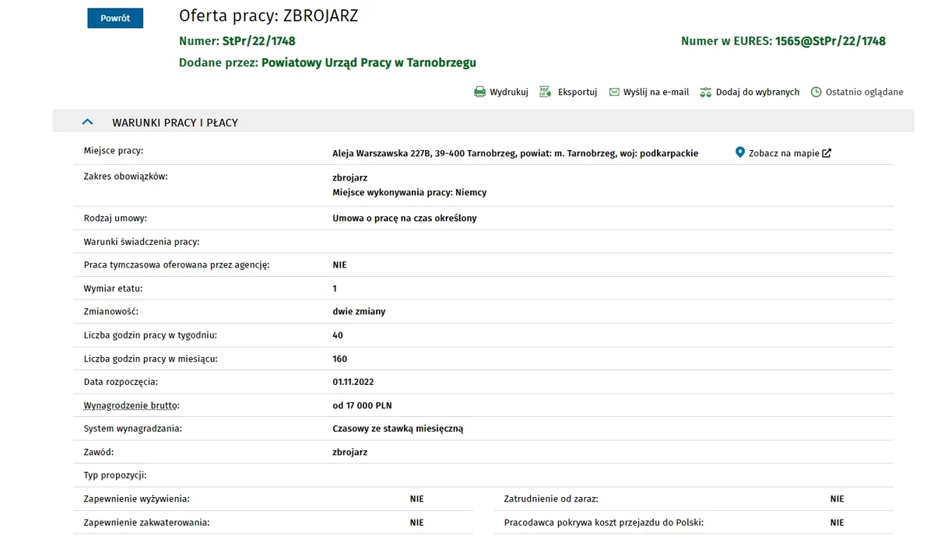Click EURES number 1565@StPr/22/1748

(x=830, y=41)
